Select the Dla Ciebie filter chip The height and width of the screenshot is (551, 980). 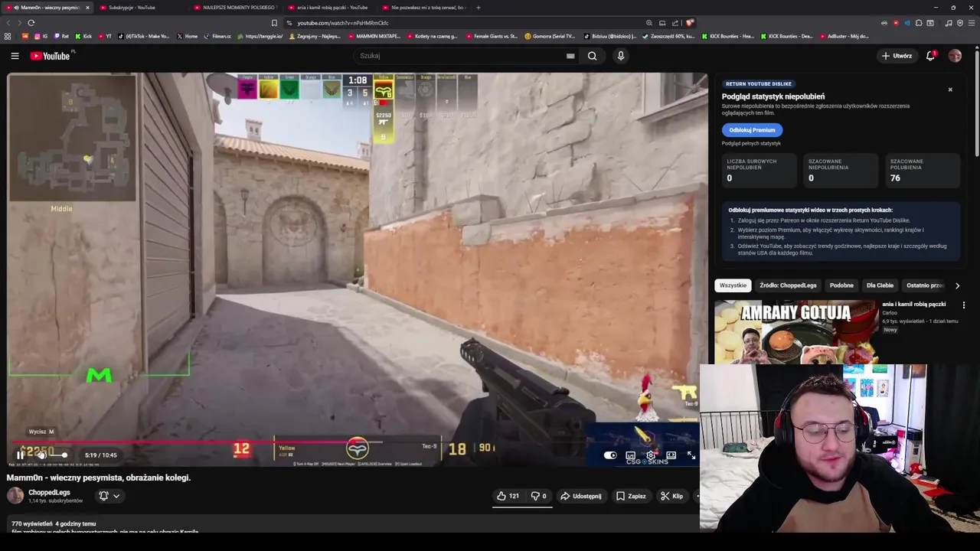(880, 285)
